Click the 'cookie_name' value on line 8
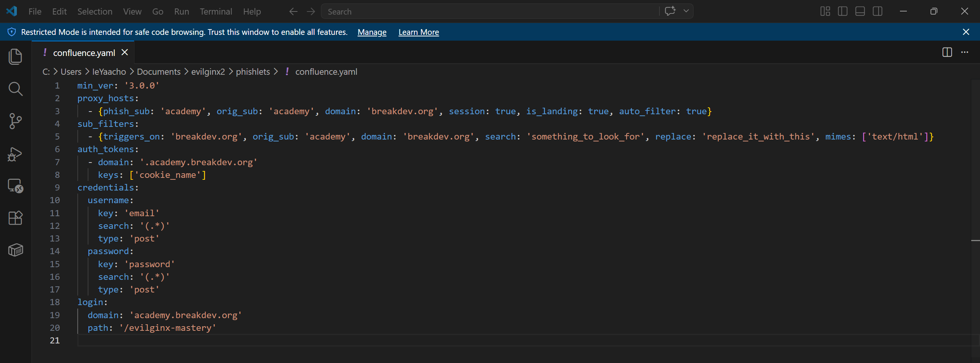 pos(168,175)
